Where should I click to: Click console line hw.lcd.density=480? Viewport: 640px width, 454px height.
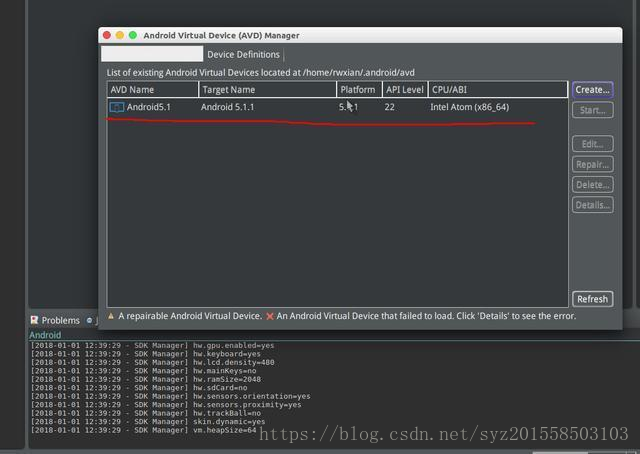[153, 363]
